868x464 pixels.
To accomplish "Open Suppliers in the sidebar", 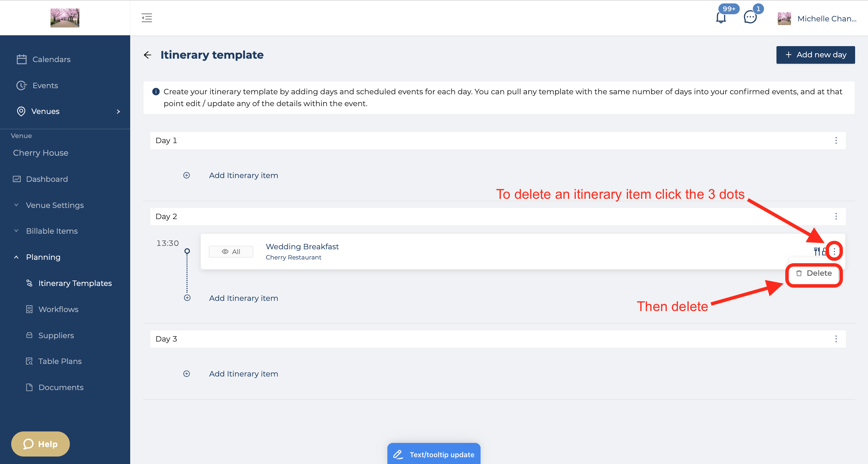I will (56, 335).
